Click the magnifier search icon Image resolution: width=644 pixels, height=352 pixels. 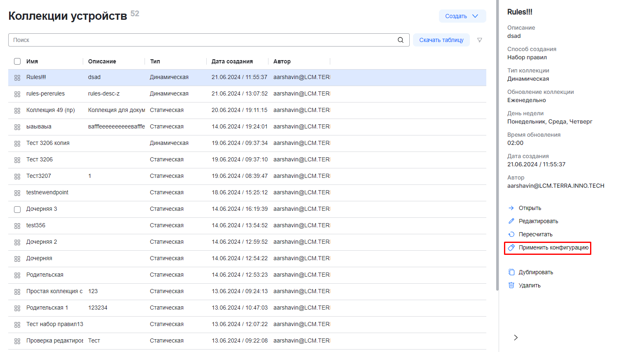[x=400, y=40]
